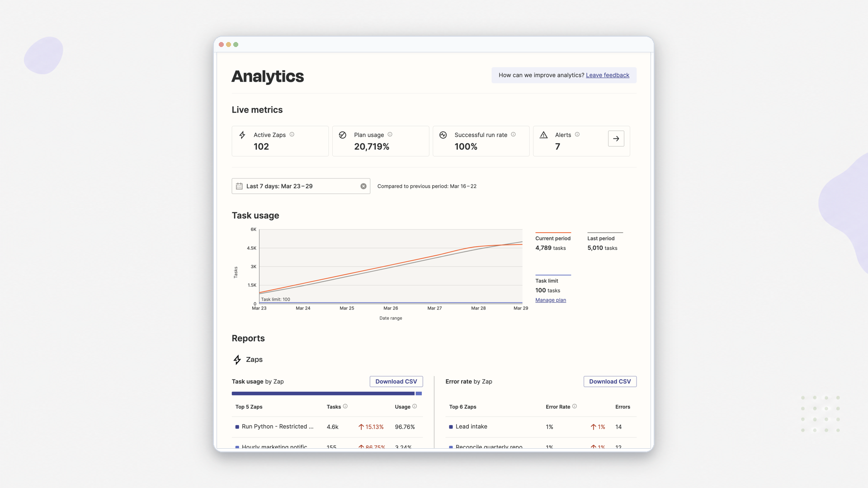Viewport: 868px width, 488px height.
Task: Open the Active Zaps info tooltip icon
Action: (x=292, y=134)
